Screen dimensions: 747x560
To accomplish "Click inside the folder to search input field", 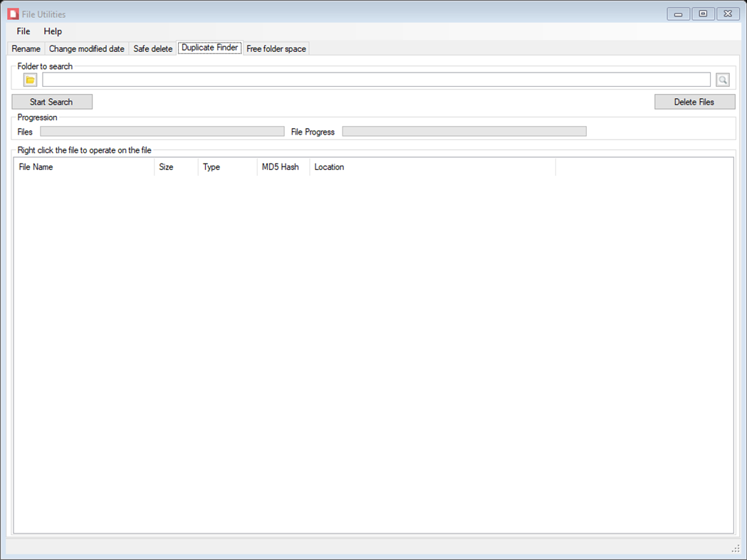I will [x=376, y=79].
